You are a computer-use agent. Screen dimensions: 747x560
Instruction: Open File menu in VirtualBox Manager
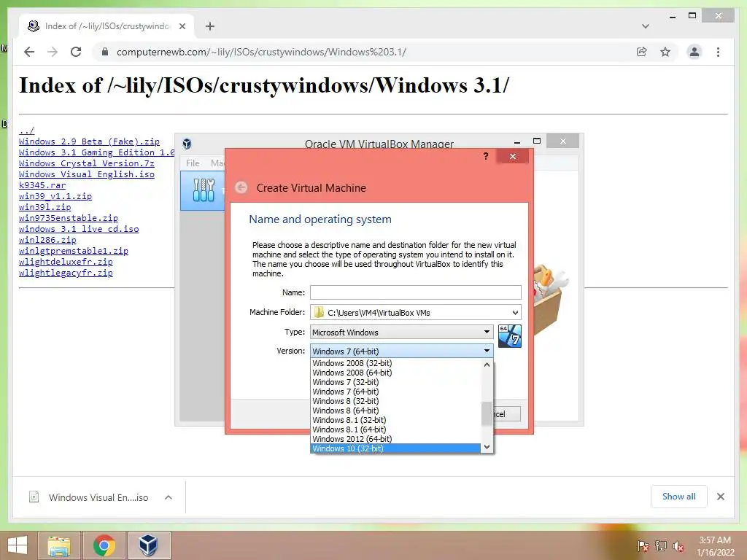[193, 163]
